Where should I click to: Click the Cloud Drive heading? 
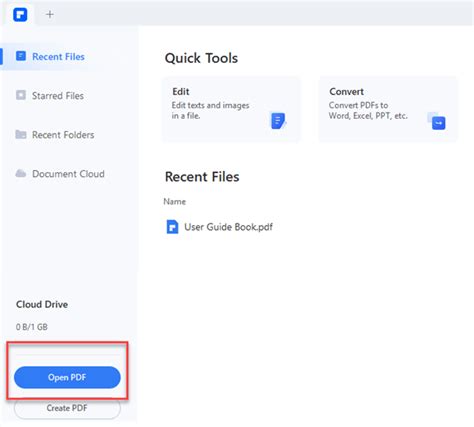click(42, 304)
